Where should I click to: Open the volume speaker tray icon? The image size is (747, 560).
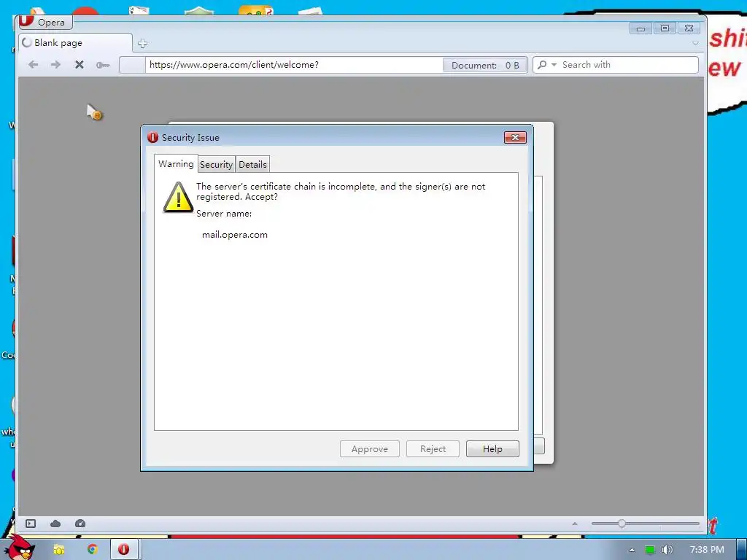(x=667, y=550)
